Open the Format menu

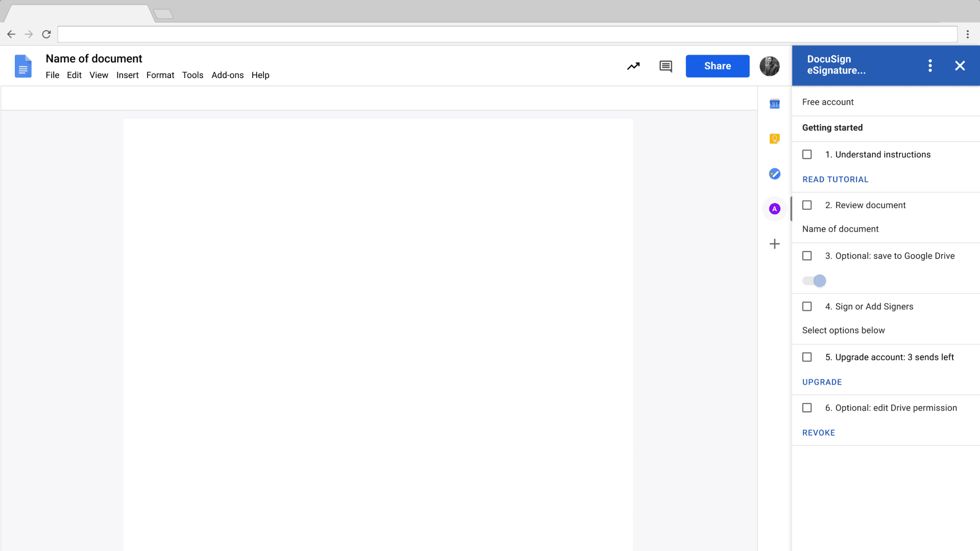(x=160, y=75)
